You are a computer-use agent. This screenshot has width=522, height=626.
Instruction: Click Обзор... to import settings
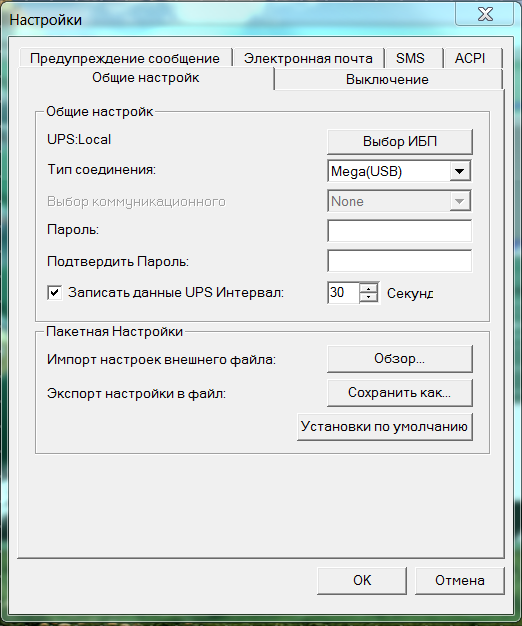pyautogui.click(x=400, y=359)
